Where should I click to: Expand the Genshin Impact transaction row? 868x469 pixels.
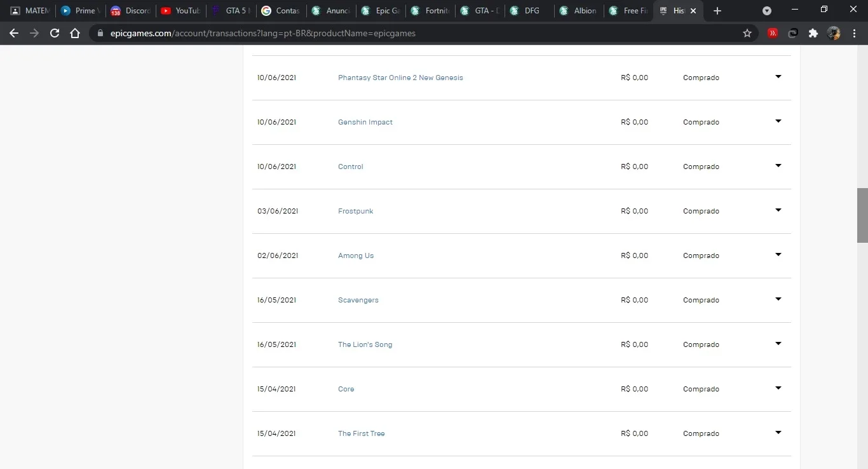pos(778,121)
